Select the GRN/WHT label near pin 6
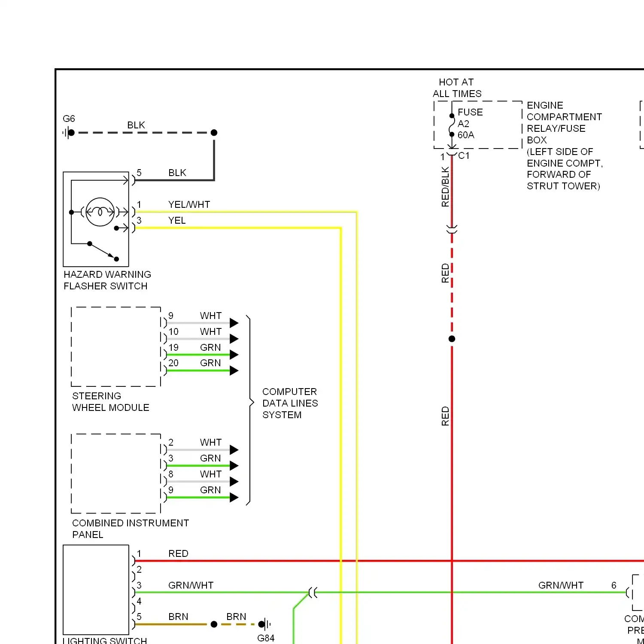The image size is (644, 644). 561,585
